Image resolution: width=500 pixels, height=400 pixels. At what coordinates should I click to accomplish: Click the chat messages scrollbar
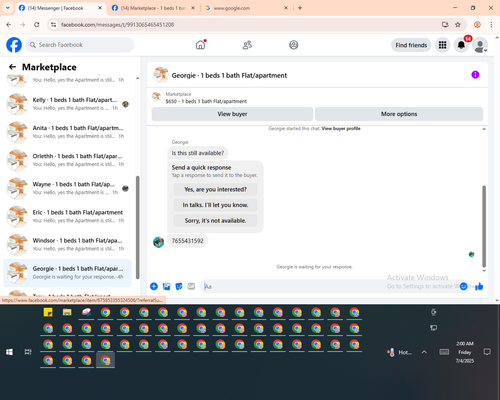coord(484,226)
